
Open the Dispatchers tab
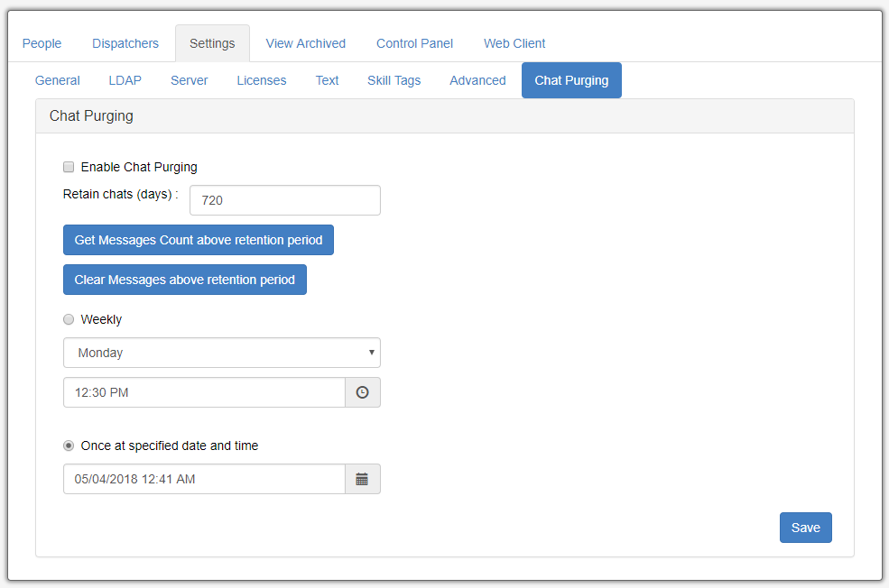(125, 42)
